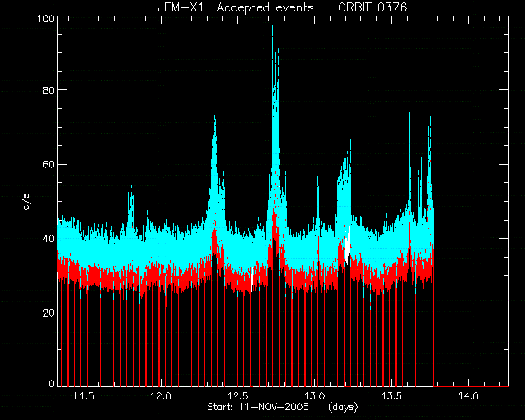This screenshot has height=420, width=525.
Task: Click the x-axis tick label 11.5
Action: tap(84, 396)
